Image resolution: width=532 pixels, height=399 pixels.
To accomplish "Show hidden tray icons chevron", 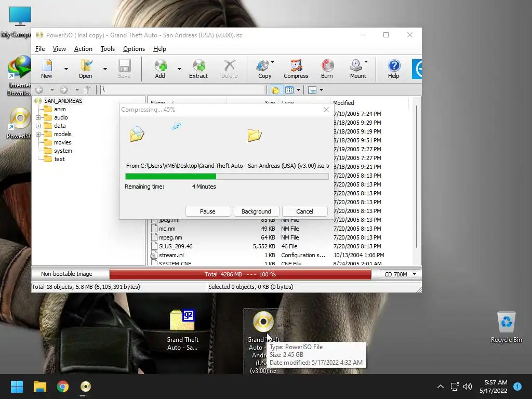I will [441, 387].
